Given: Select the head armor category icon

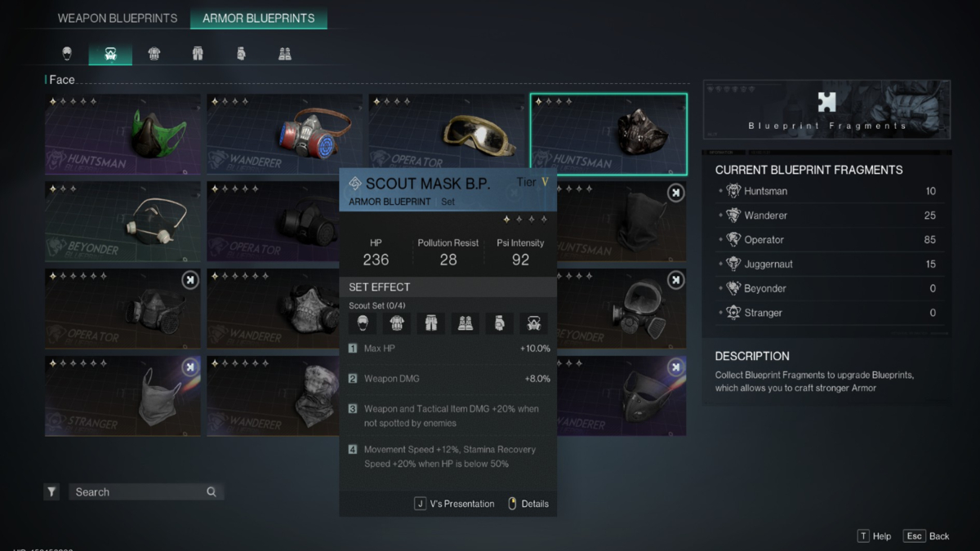Looking at the screenshot, I should (67, 54).
